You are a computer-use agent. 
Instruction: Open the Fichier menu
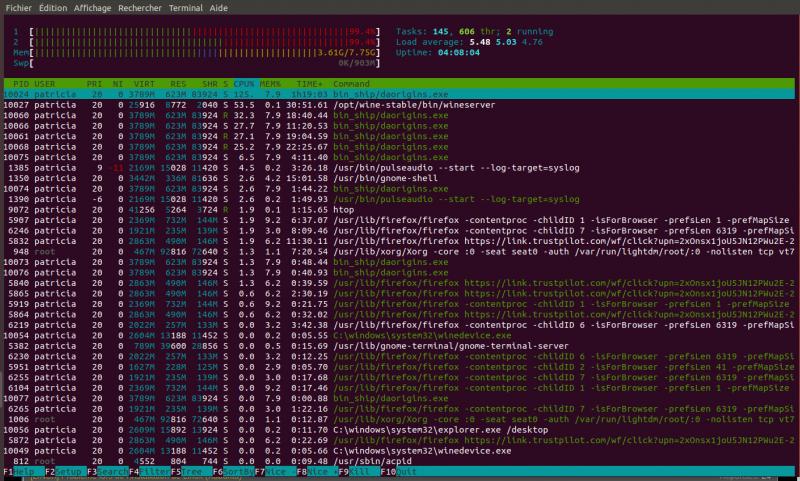[18, 8]
